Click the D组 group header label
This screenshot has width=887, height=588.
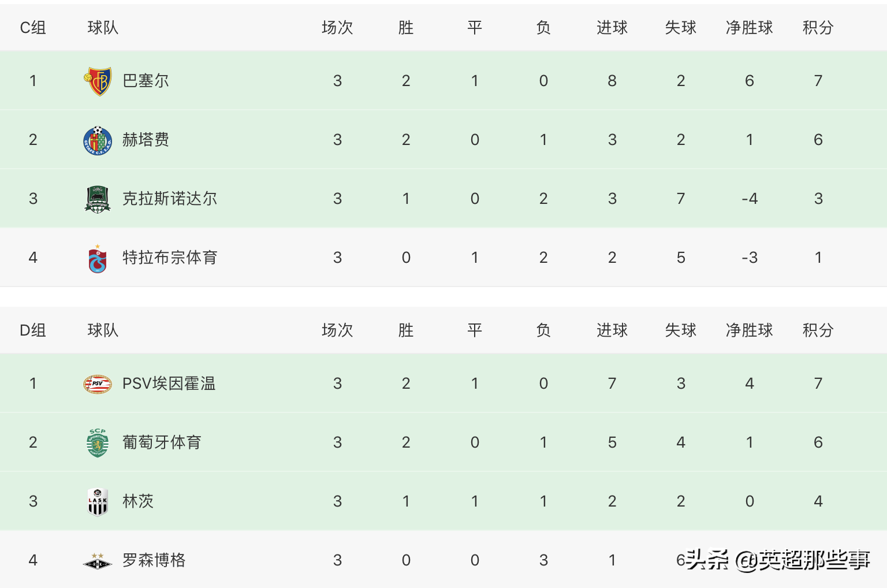pos(33,330)
